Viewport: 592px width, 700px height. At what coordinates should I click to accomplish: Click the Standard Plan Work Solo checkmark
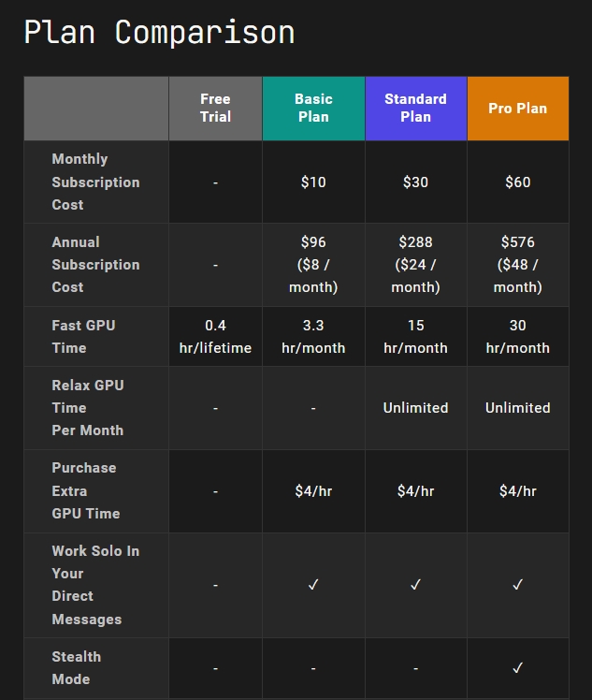pyautogui.click(x=415, y=584)
